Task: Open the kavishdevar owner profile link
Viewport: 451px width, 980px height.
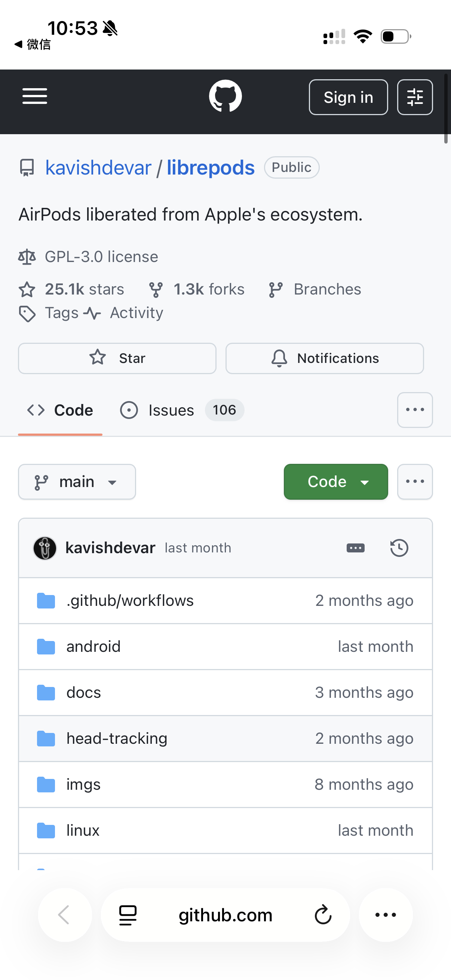Action: pos(98,168)
